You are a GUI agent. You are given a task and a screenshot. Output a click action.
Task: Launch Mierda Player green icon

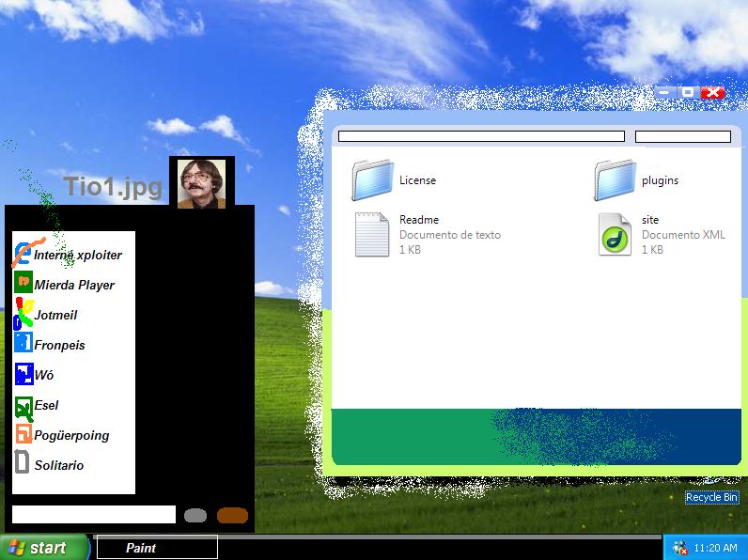click(x=23, y=282)
